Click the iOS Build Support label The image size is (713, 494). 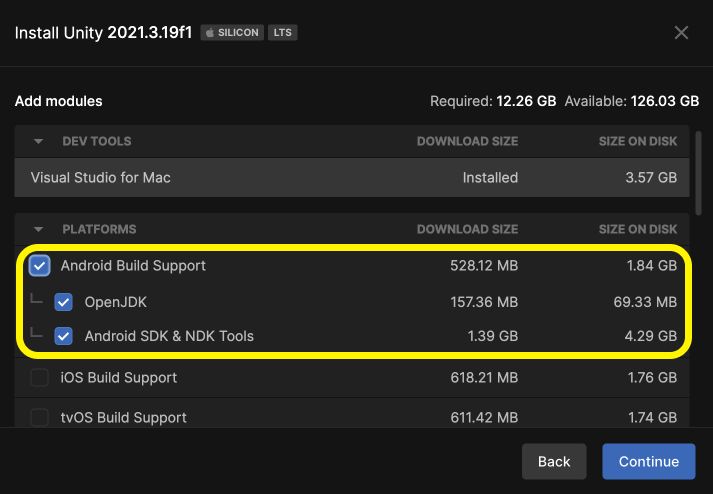click(119, 378)
